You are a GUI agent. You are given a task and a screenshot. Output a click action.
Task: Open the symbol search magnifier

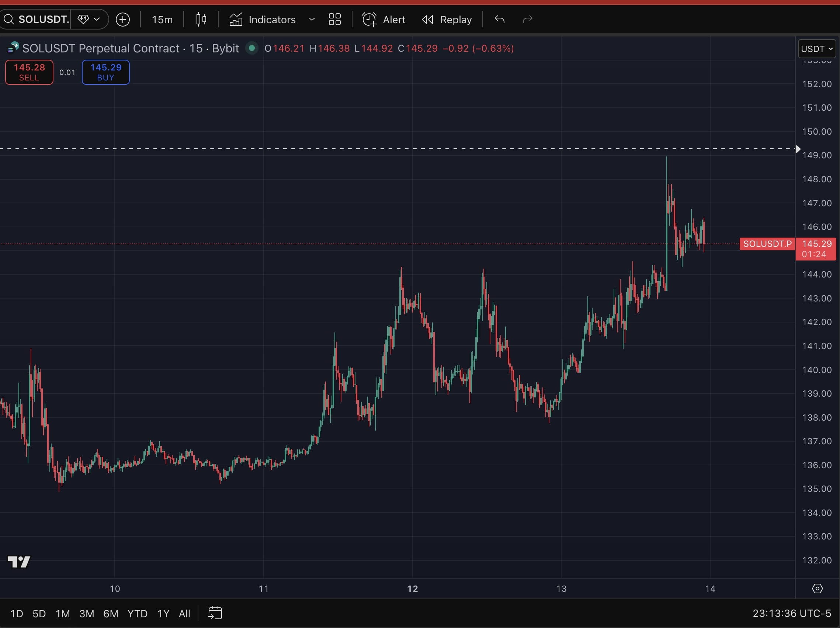[10, 20]
